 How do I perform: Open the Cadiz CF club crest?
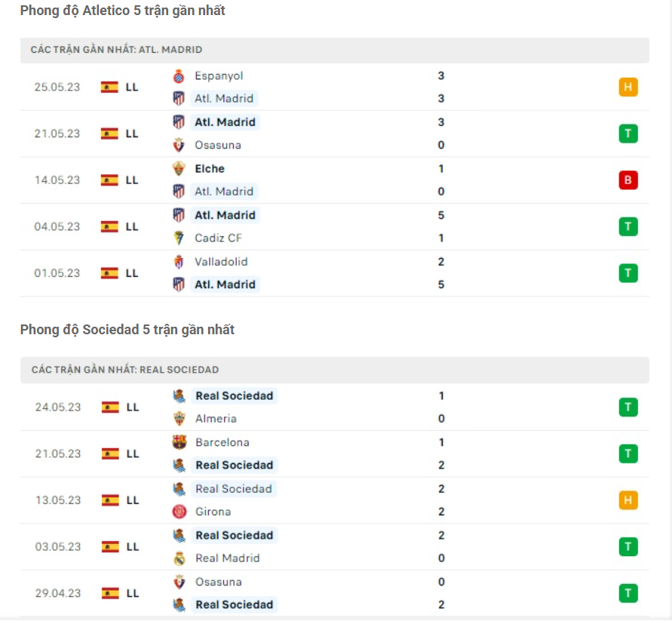point(179,238)
